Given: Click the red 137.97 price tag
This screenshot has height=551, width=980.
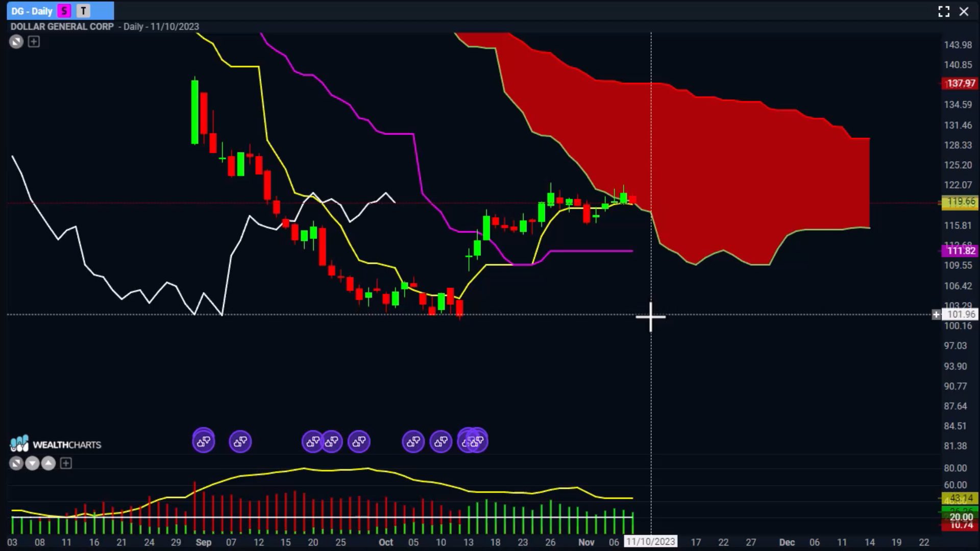Looking at the screenshot, I should pyautogui.click(x=960, y=83).
